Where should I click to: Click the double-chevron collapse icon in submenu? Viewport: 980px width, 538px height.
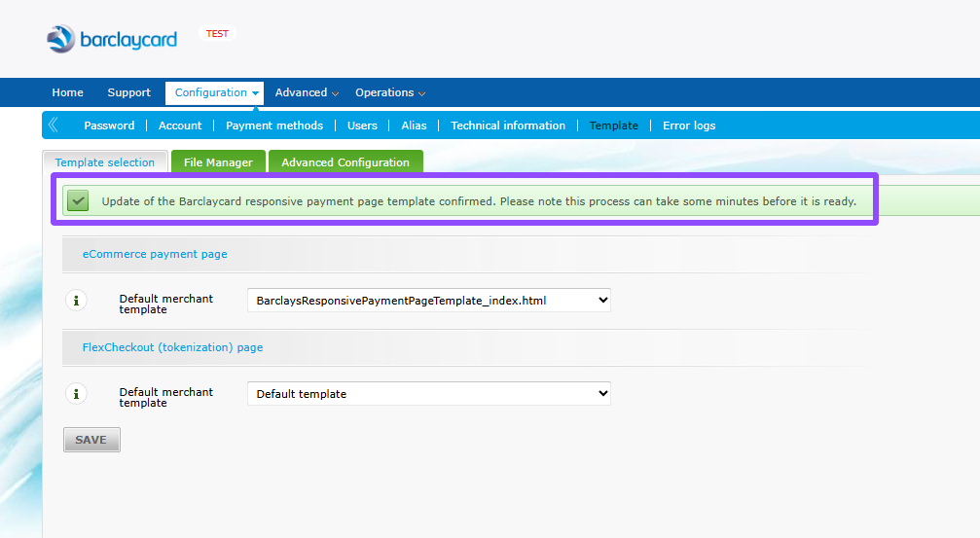(54, 125)
